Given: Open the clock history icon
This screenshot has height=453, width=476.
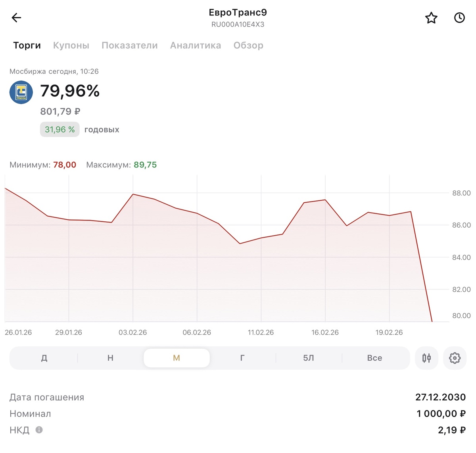Looking at the screenshot, I should (x=459, y=17).
